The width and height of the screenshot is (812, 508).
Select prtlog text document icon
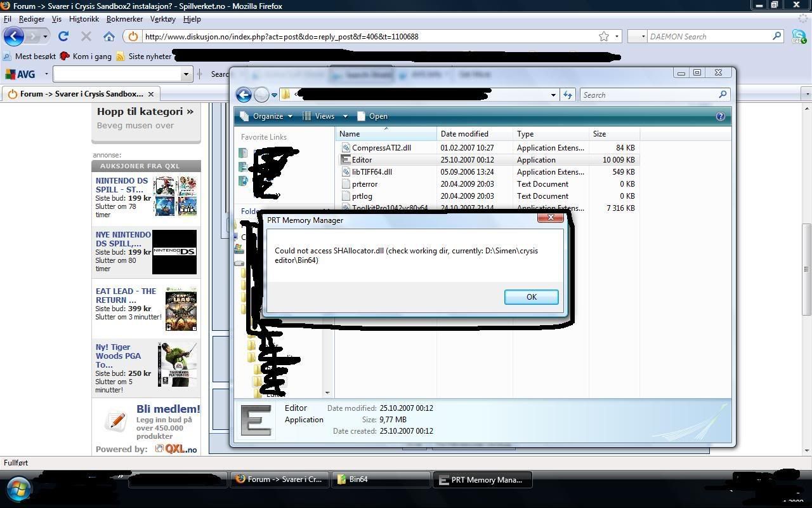tap(346, 196)
